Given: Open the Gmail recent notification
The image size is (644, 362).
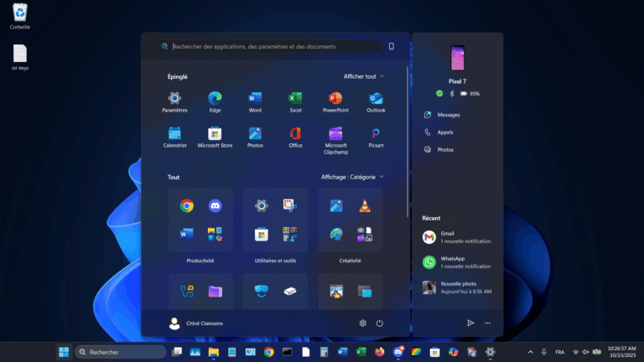Looking at the screenshot, I should 457,237.
